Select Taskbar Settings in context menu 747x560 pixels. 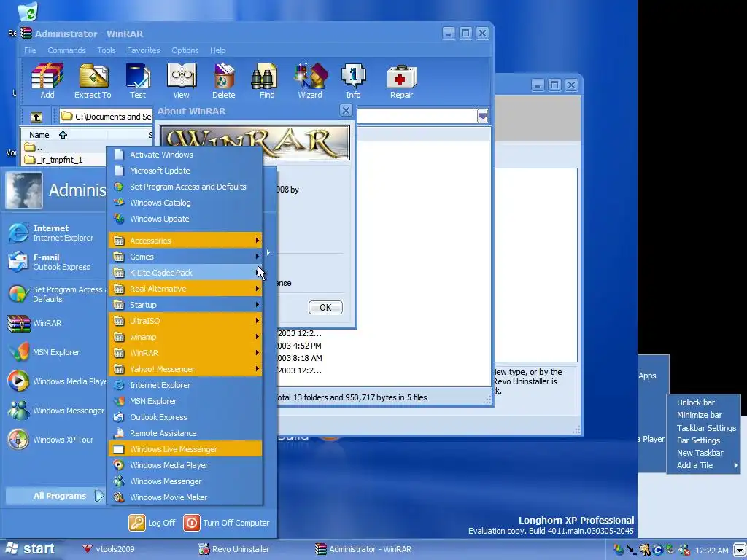tap(704, 428)
